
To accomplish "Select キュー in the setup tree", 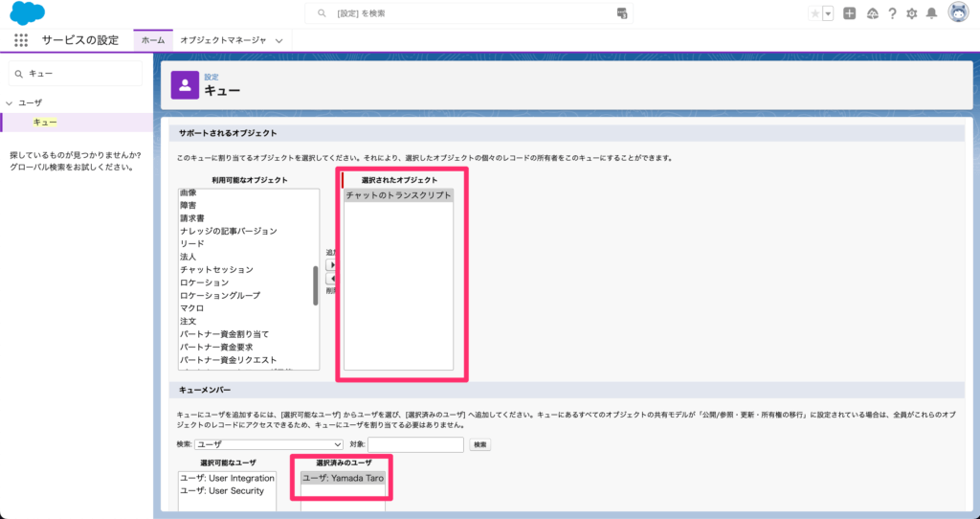I will [x=44, y=123].
